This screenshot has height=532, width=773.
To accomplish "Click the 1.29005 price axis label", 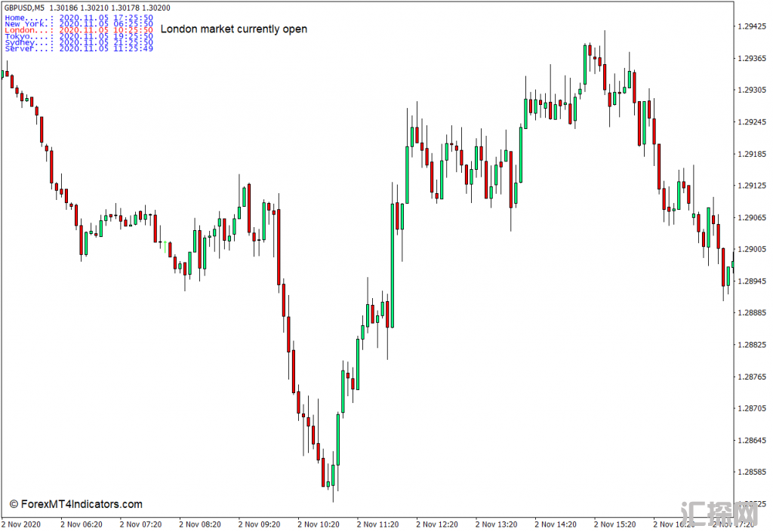I will [752, 249].
